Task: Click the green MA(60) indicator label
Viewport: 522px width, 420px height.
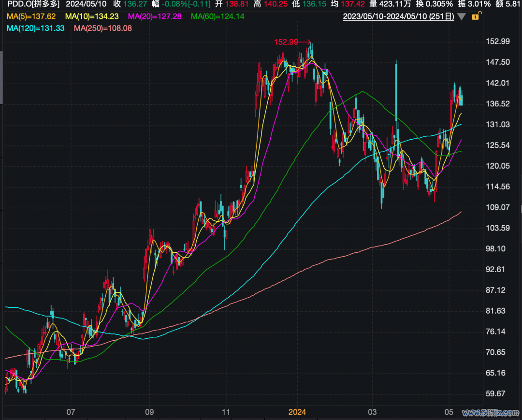Action: [217, 17]
